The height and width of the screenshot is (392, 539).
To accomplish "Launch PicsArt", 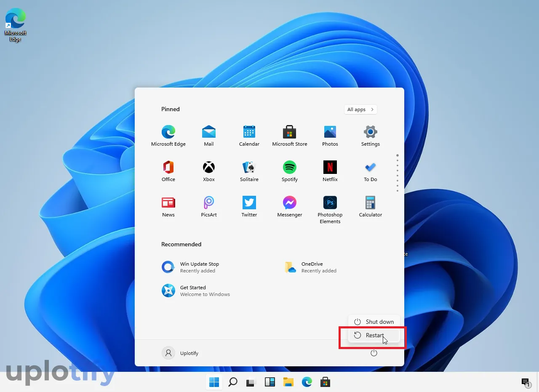I will 209,207.
